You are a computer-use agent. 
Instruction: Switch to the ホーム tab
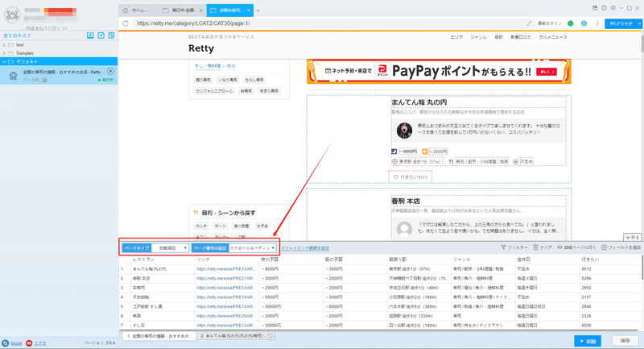pos(138,10)
